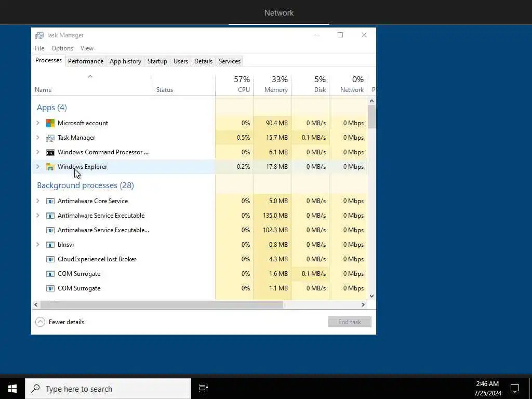Sort by the Memory column header
The image size is (532, 399).
[x=272, y=85]
